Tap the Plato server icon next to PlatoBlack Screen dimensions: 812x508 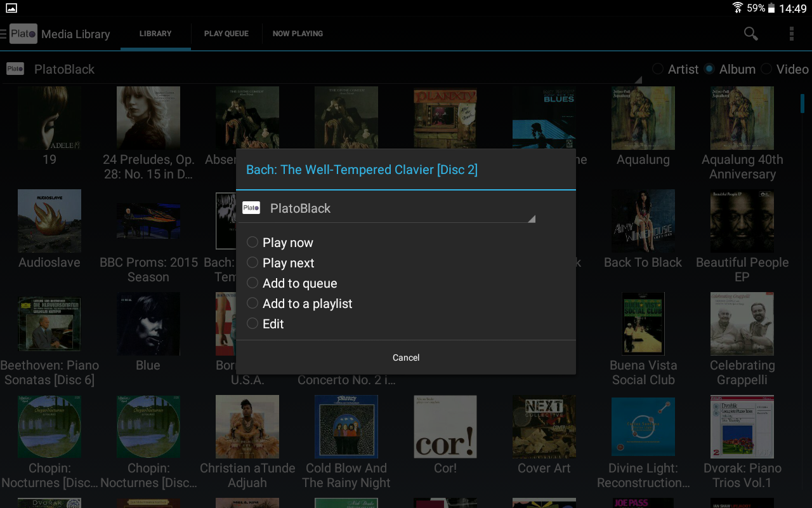click(x=15, y=69)
